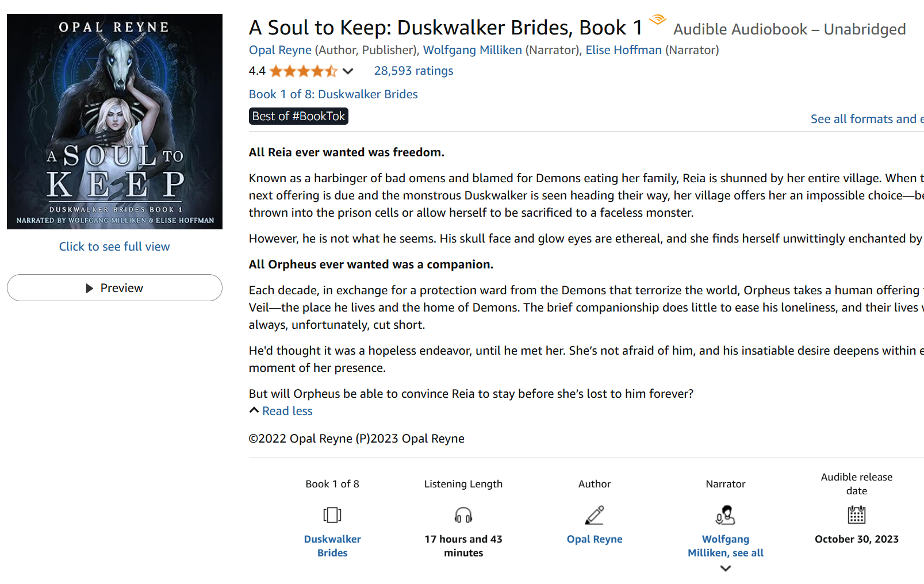Screen dimensions: 924x584
Task: Click the narrator microphone icon
Action: click(726, 515)
